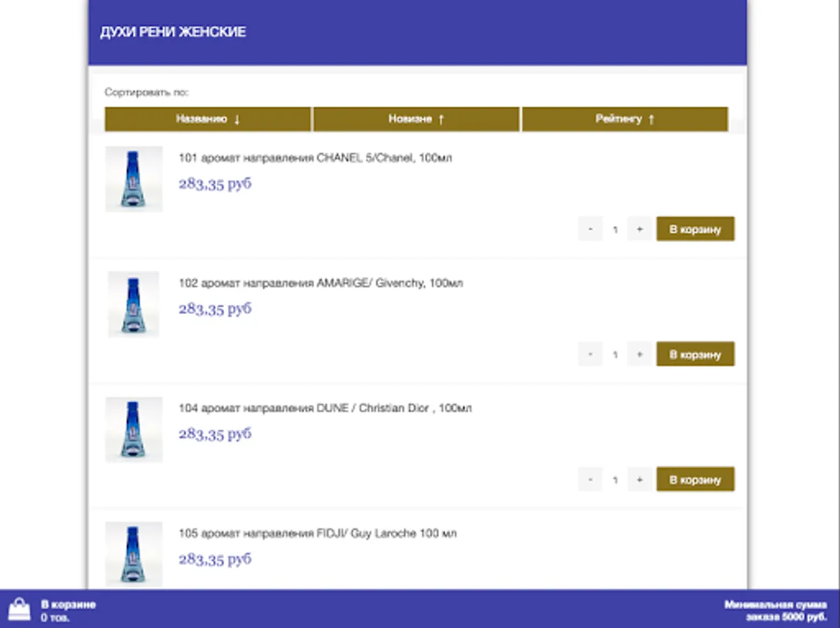Image resolution: width=840 pixels, height=628 pixels.
Task: Open AMARIGE Givenchy product thumbnail
Action: (x=134, y=304)
